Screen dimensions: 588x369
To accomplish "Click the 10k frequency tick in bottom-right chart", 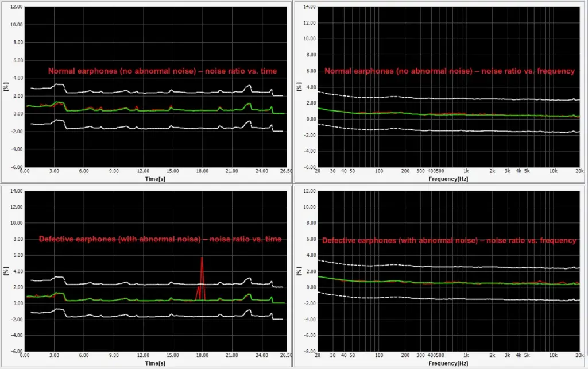I will [553, 356].
